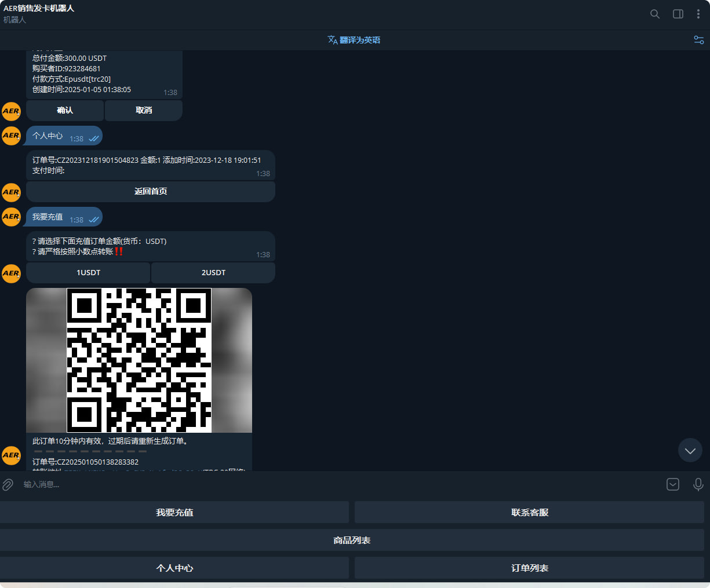Click the 机器人 subtitle under the chat title
This screenshot has height=588, width=710.
(x=14, y=20)
